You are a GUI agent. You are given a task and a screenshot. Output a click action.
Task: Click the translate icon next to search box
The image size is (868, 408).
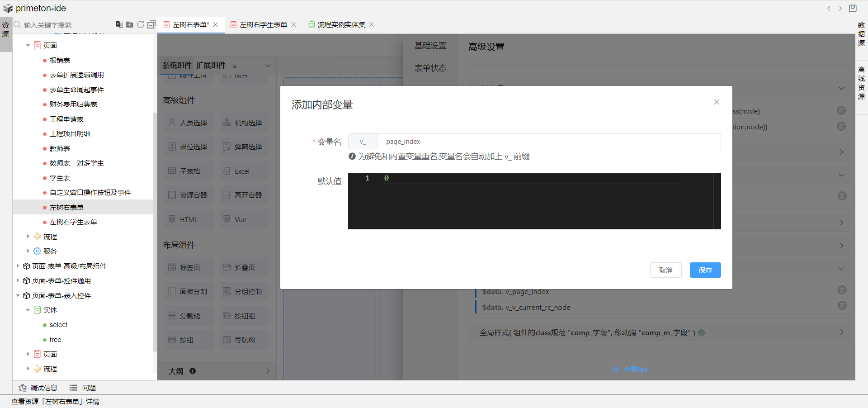pos(119,24)
